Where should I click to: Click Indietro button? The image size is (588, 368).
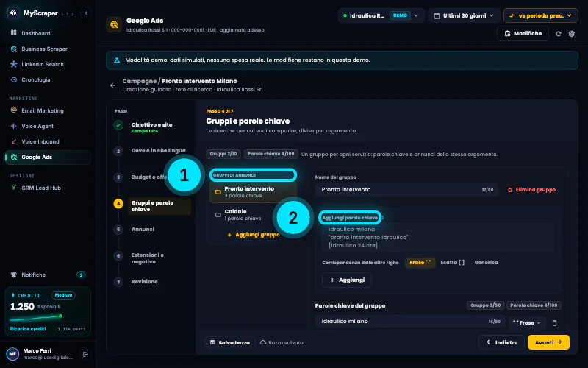pos(501,342)
